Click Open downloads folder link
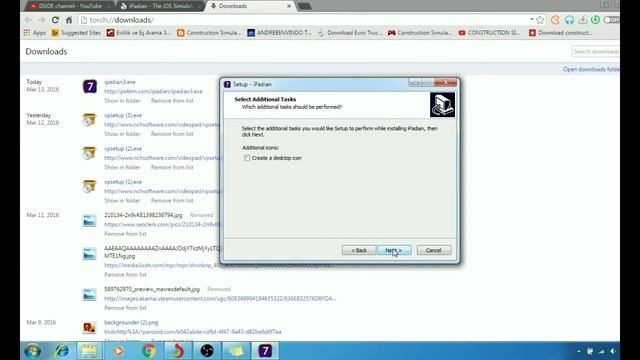 tap(591, 69)
